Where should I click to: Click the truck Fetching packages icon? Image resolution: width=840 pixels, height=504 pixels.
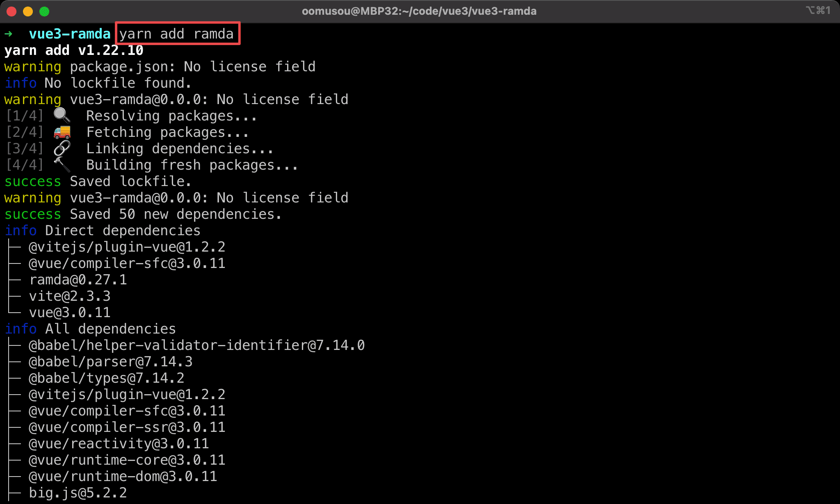62,132
